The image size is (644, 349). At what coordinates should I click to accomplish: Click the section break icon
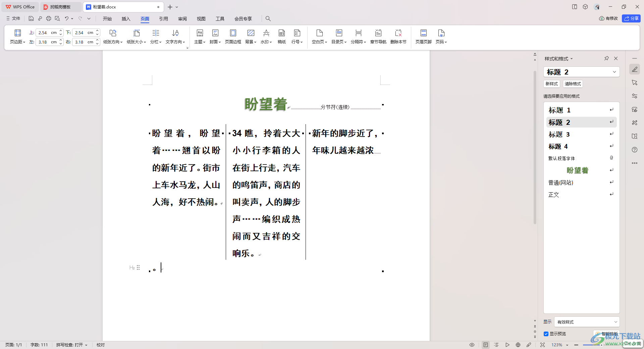click(358, 33)
